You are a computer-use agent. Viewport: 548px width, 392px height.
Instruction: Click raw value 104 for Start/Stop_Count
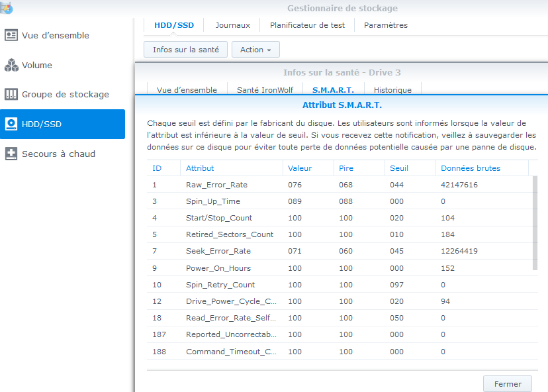coord(447,218)
